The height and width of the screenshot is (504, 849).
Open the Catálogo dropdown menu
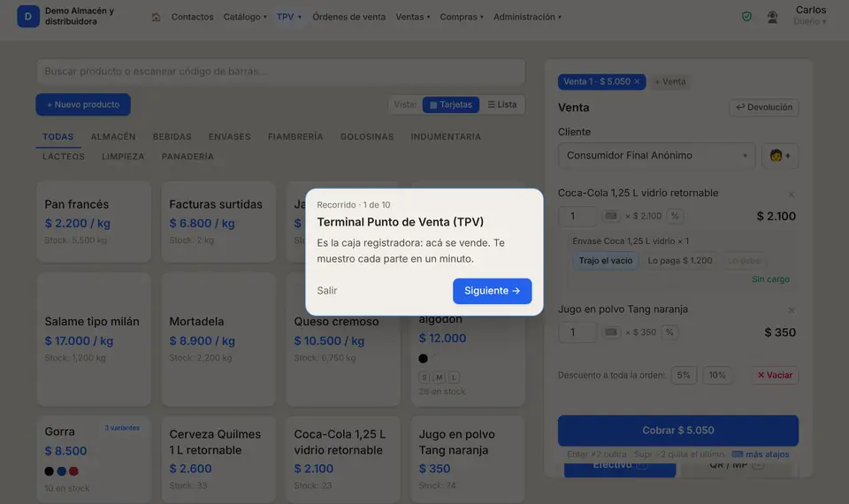pyautogui.click(x=245, y=17)
